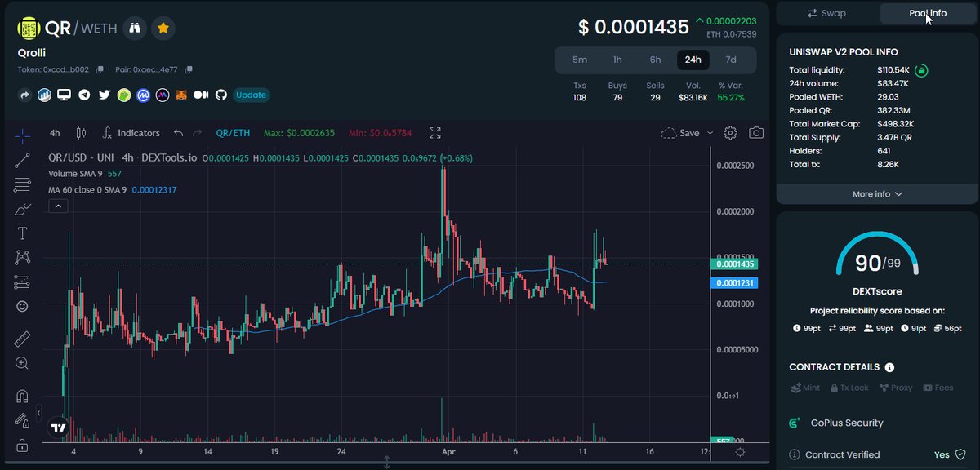The height and width of the screenshot is (470, 980).
Task: Select the 6h stats interval
Action: (655, 60)
